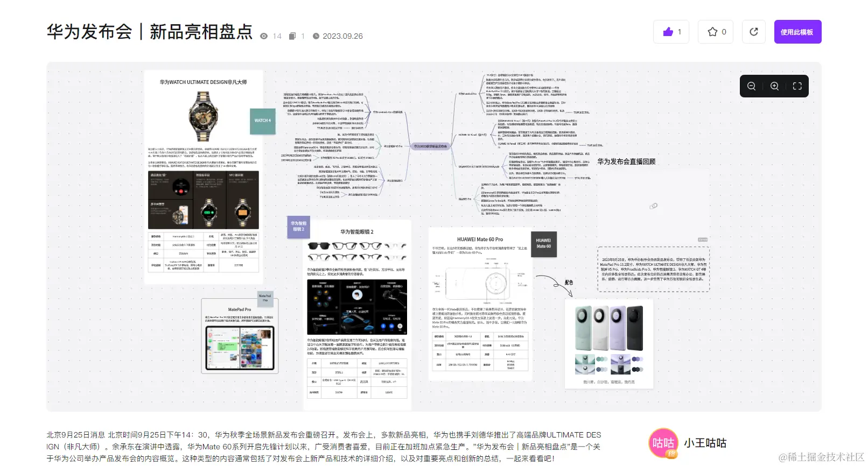Select the 华为智能眼镜 2 purple tag
The height and width of the screenshot is (466, 868).
298,227
